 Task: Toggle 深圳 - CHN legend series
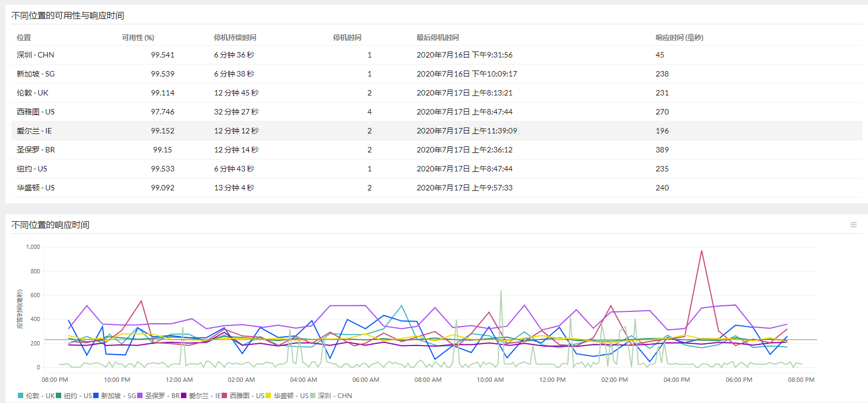point(331,396)
